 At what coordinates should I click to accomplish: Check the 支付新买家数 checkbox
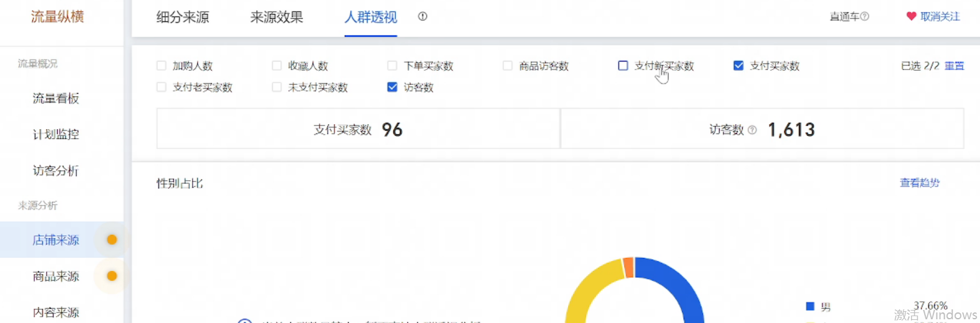pyautogui.click(x=623, y=66)
